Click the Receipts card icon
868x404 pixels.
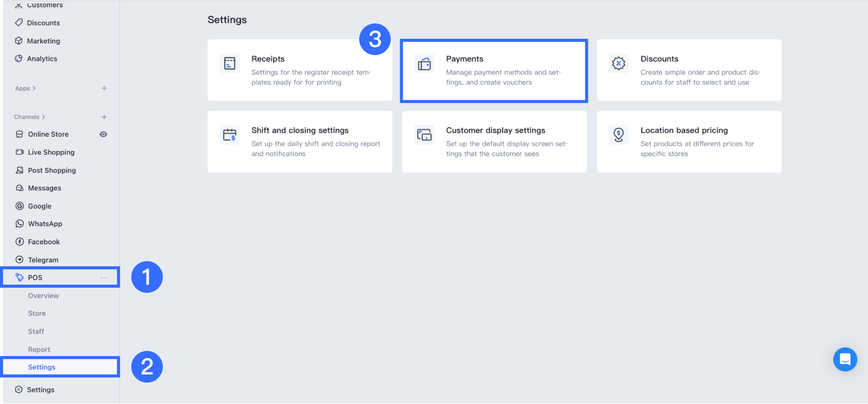click(230, 64)
